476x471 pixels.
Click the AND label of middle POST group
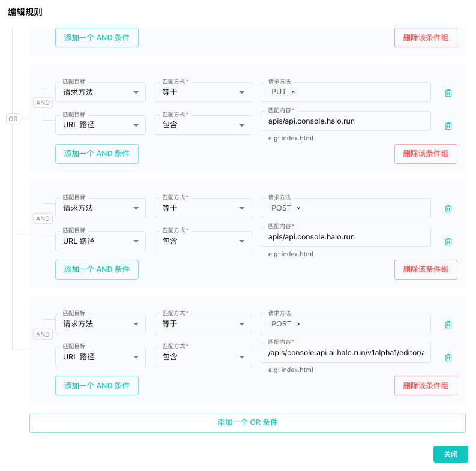click(x=43, y=218)
